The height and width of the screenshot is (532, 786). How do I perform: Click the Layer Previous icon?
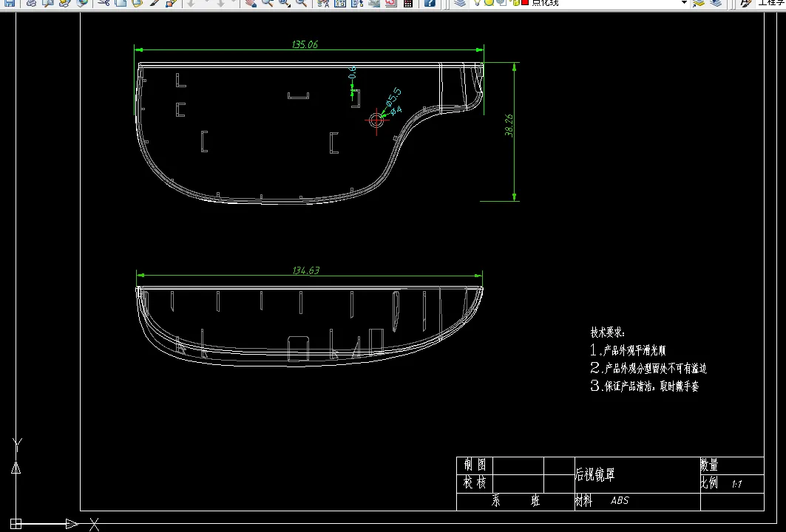[x=716, y=2]
